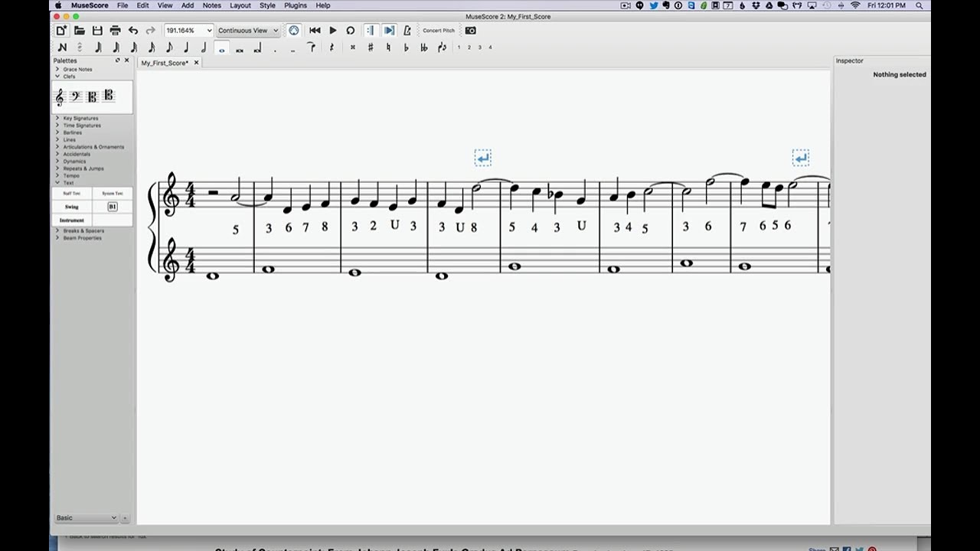Insert a rest with rest icon

point(332,47)
